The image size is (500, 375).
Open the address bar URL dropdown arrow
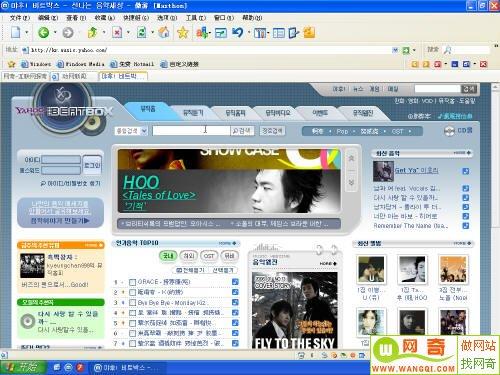[395, 50]
